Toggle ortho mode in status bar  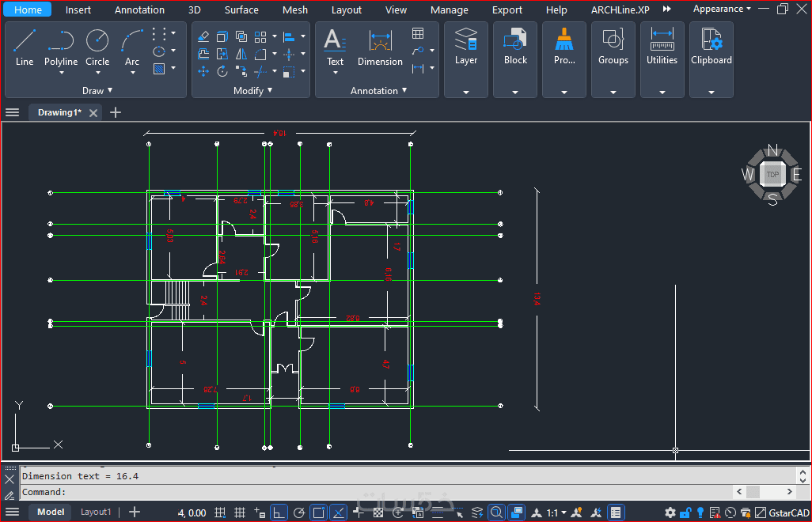(279, 513)
